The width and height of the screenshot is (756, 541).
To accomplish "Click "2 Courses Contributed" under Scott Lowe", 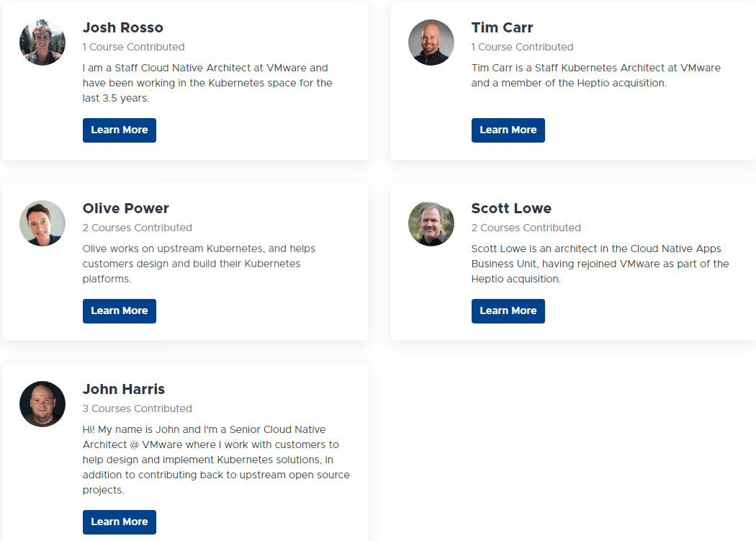I will (526, 228).
